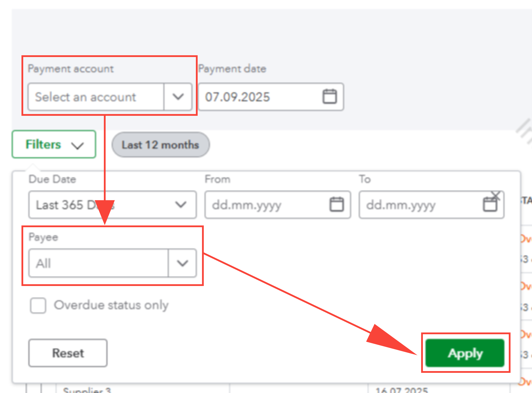532x393 pixels.
Task: Open the Due Date Last 365 Days dropdown
Action: point(112,205)
